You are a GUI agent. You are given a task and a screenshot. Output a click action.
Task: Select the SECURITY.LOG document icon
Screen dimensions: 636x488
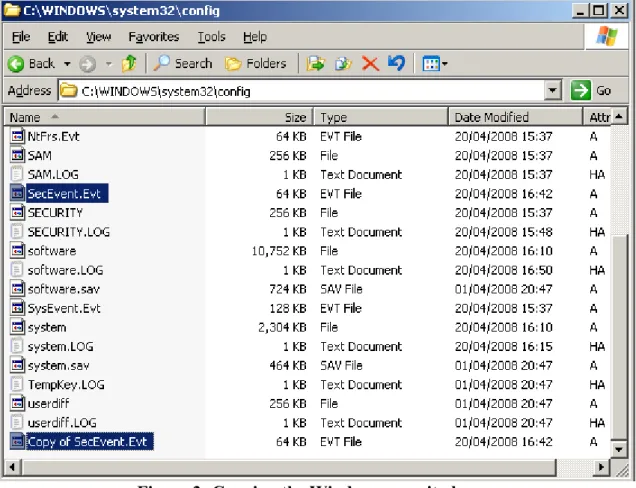17,231
